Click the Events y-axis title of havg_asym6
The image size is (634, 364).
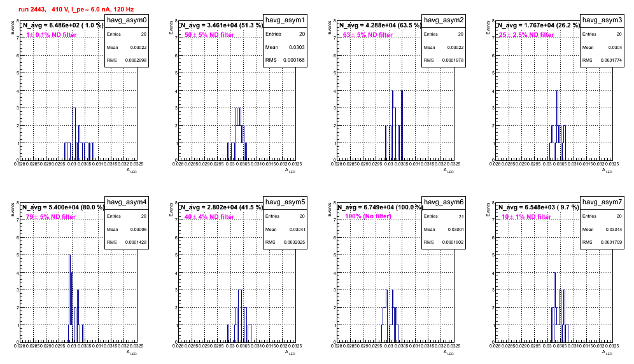click(x=329, y=209)
